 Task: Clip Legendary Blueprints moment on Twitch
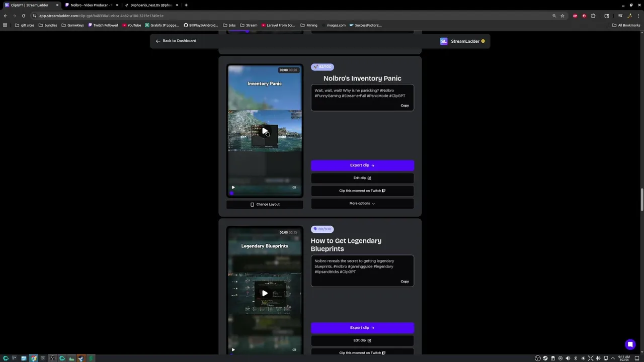tap(362, 352)
